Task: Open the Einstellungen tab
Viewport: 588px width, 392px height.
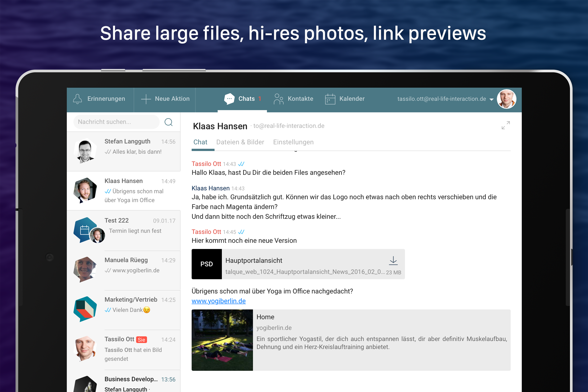Action: (293, 142)
